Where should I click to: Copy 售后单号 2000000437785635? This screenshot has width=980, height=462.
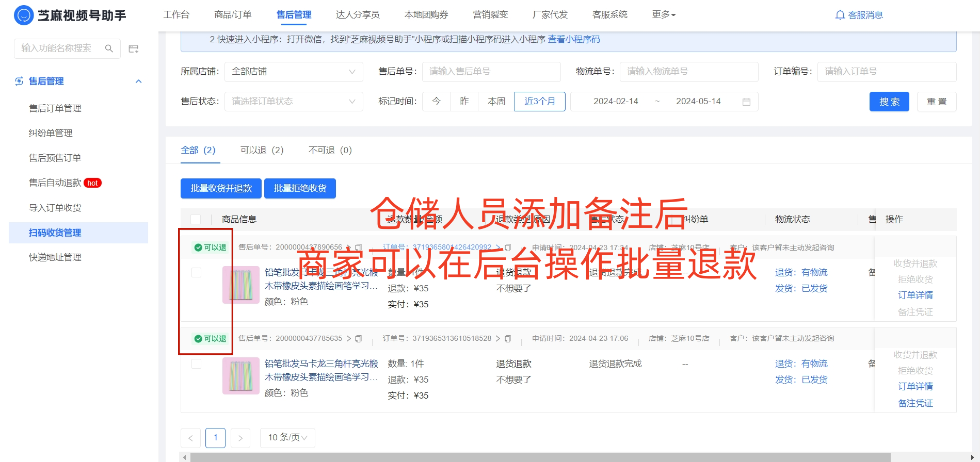pos(358,339)
